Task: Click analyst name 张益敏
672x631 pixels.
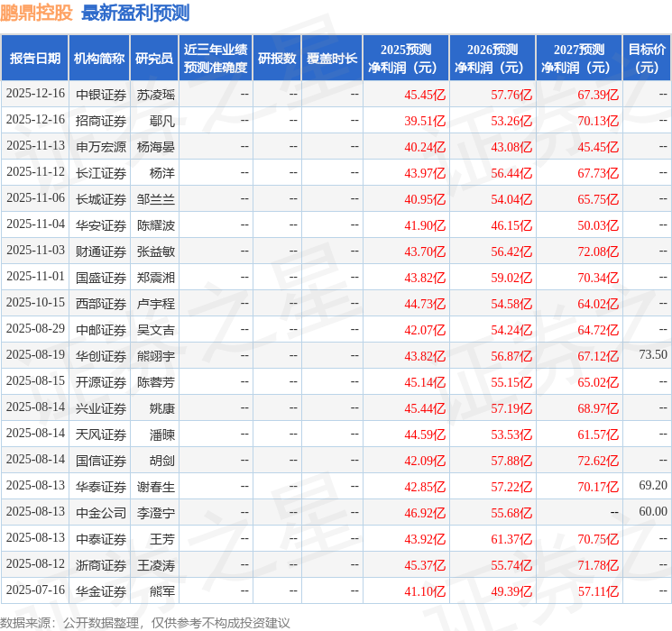Action: tap(155, 251)
